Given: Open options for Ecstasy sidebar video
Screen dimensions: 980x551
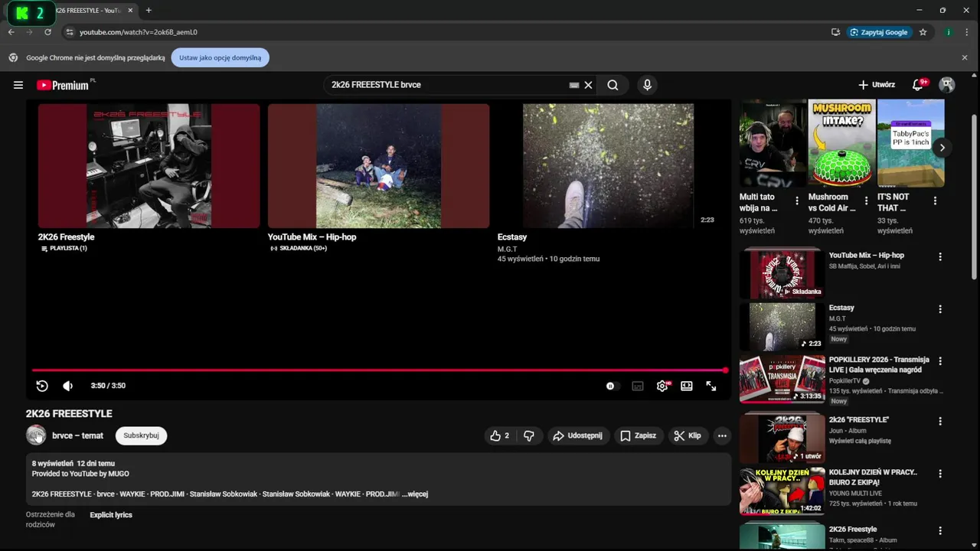Looking at the screenshot, I should [940, 309].
